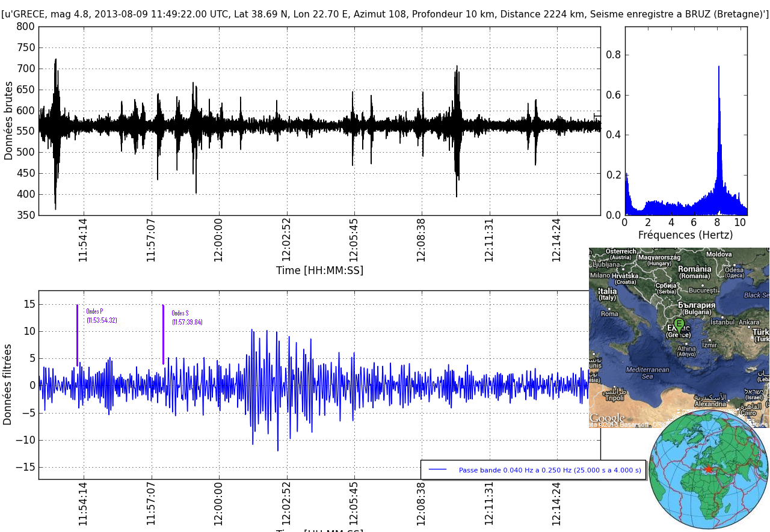
Task: Click the Passe bande legend box
Action: (x=533, y=470)
